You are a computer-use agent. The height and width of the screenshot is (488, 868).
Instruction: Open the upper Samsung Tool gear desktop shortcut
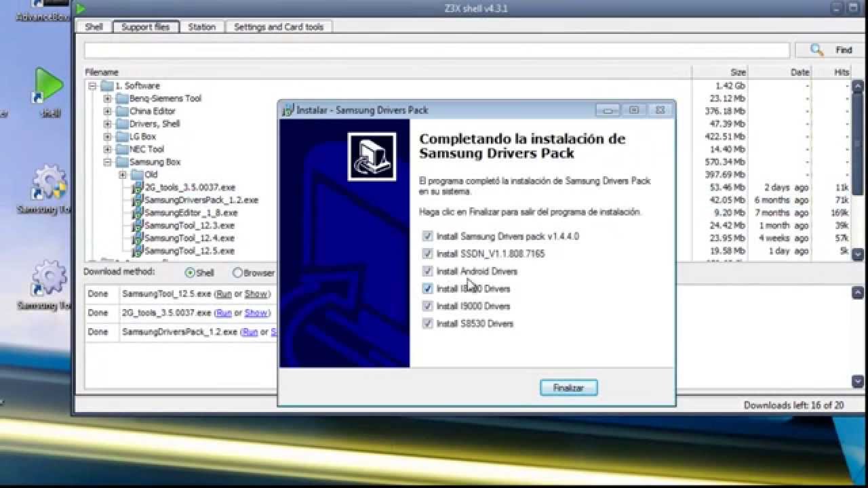coord(50,184)
